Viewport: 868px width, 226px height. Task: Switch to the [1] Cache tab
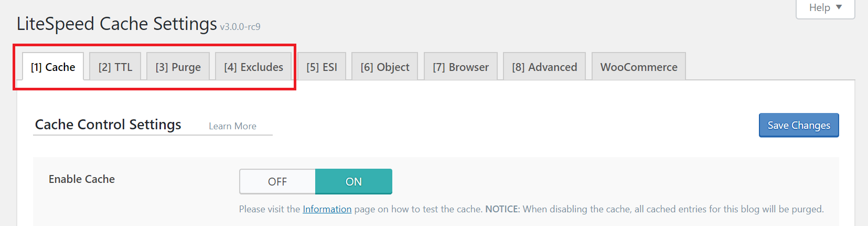tap(53, 67)
